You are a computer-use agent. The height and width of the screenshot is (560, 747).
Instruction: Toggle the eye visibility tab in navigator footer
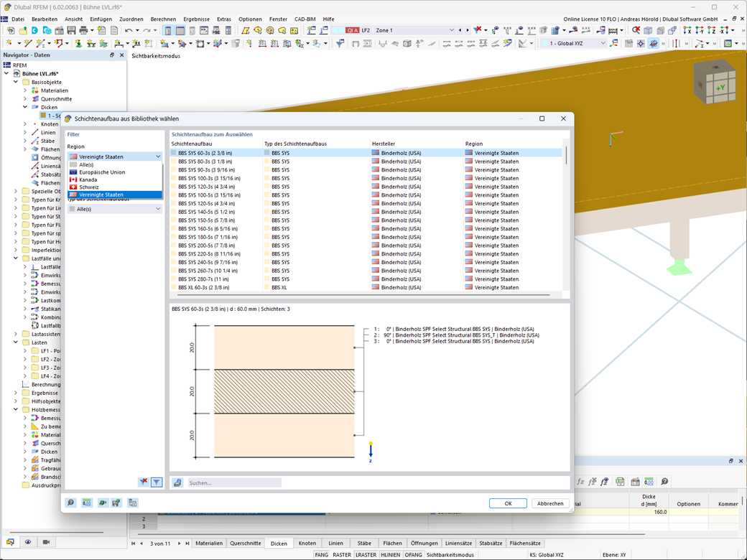(x=28, y=542)
